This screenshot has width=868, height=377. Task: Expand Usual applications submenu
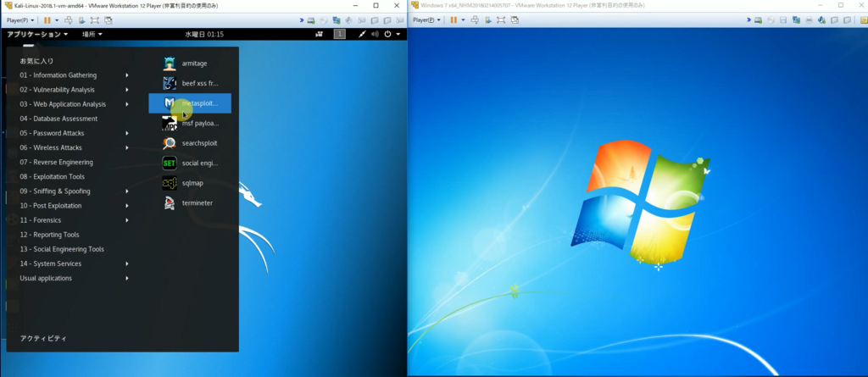coord(75,278)
